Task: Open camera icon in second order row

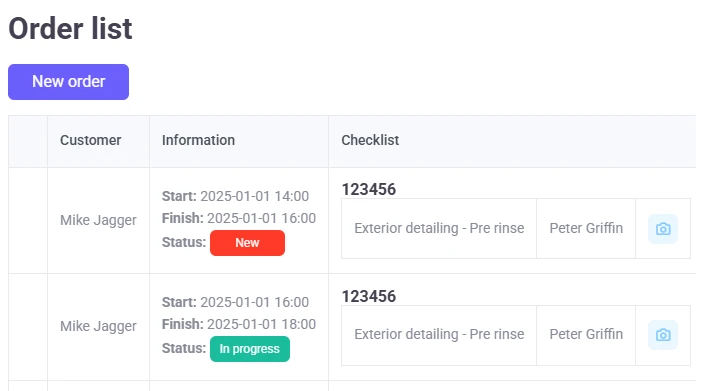Action: 663,335
